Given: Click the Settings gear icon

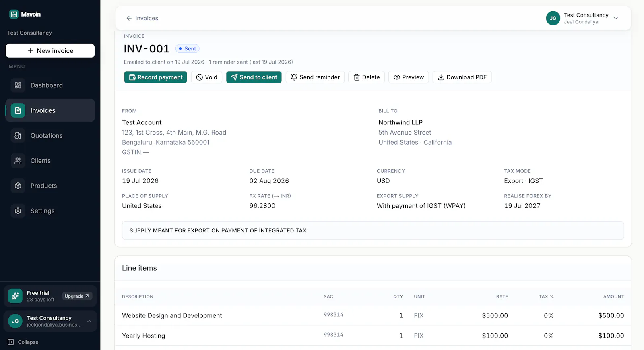Looking at the screenshot, I should pyautogui.click(x=18, y=211).
